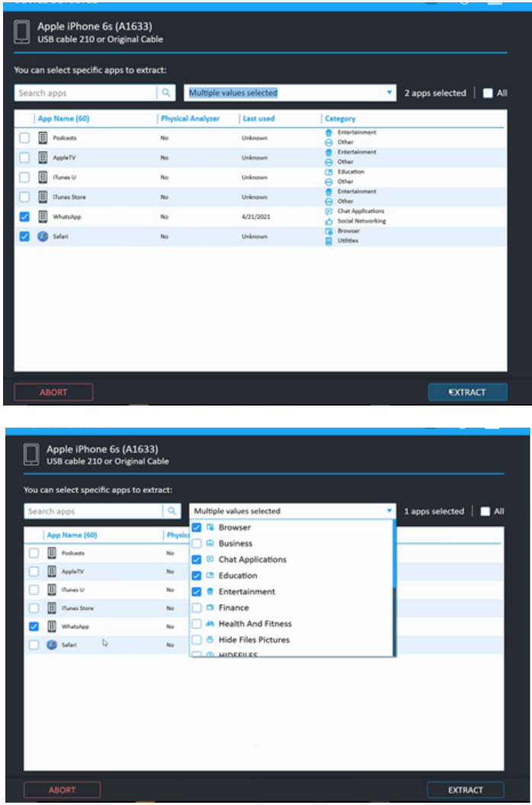Image resolution: width=532 pixels, height=805 pixels.
Task: Sort by the Last used column header
Action: tap(258, 119)
